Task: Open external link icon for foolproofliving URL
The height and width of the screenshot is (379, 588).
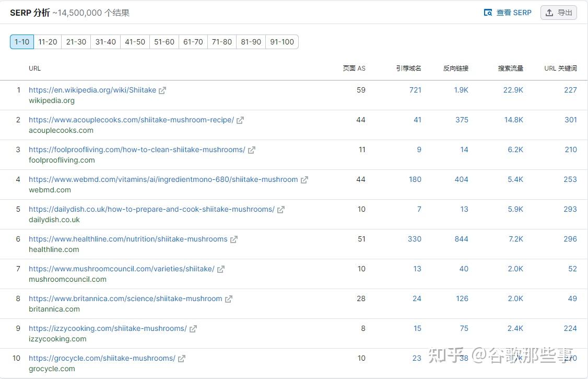Action: [x=252, y=150]
